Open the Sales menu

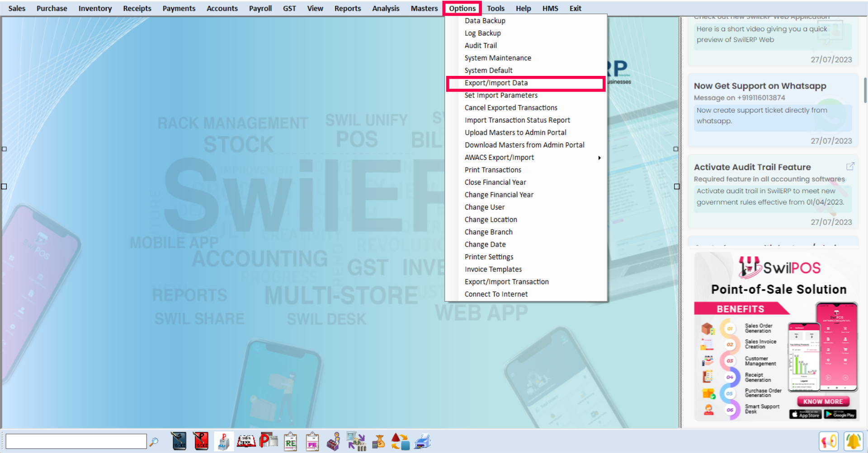click(x=17, y=8)
